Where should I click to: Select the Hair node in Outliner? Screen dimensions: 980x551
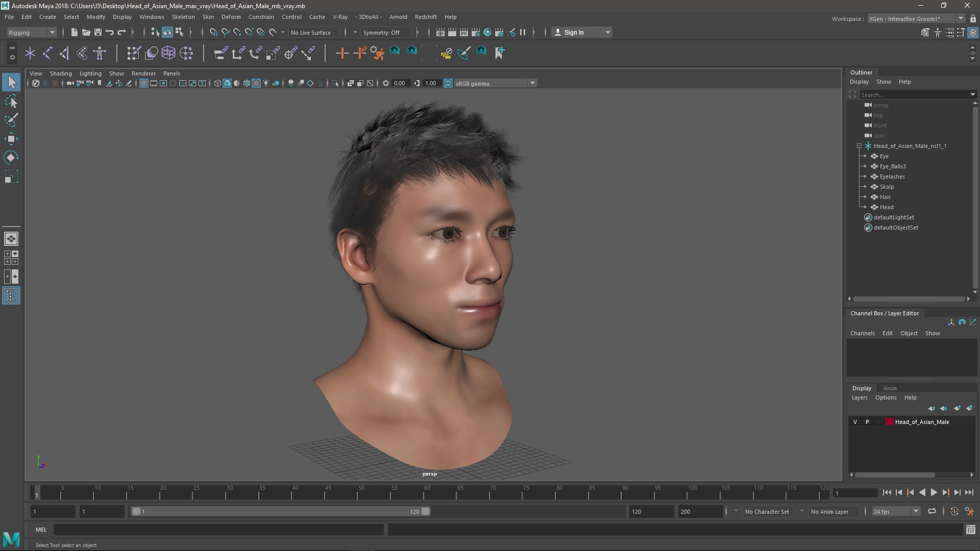tap(885, 197)
